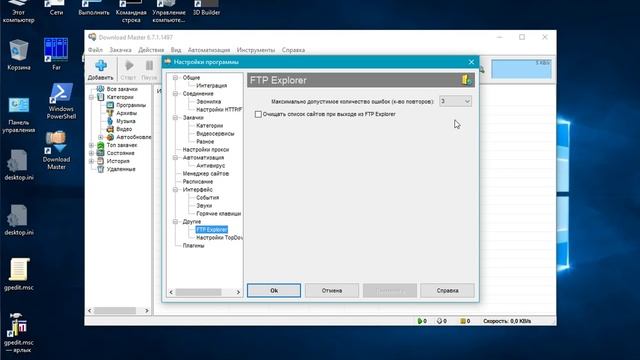Open Инструменты menu
Image resolution: width=640 pixels, height=360 pixels.
click(x=256, y=50)
